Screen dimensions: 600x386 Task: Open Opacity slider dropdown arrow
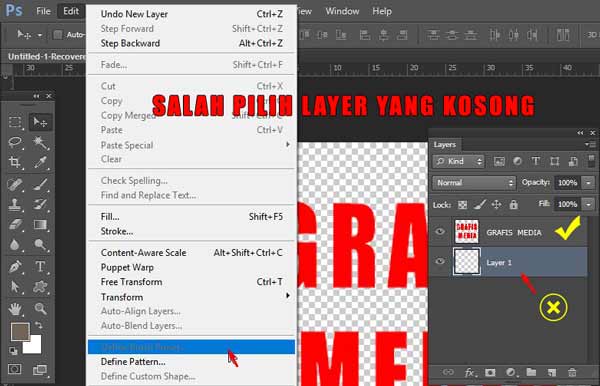(588, 183)
